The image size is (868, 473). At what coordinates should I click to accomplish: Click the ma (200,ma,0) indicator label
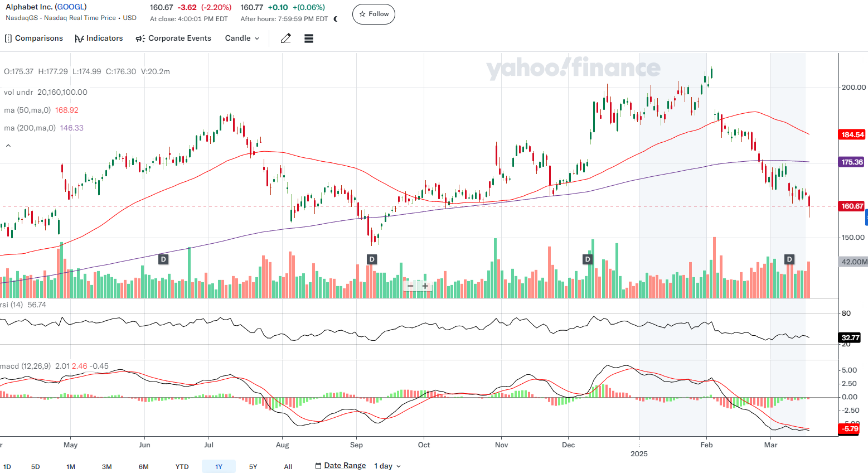click(x=30, y=128)
